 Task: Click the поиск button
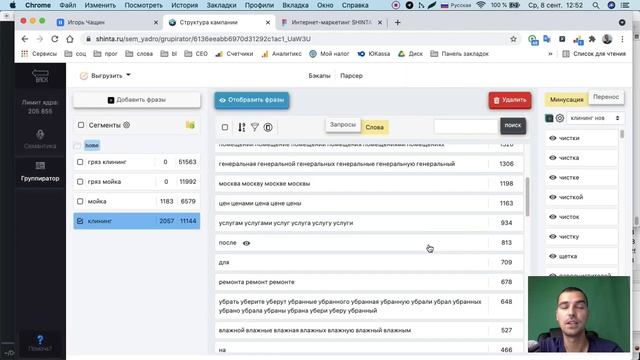pyautogui.click(x=513, y=126)
